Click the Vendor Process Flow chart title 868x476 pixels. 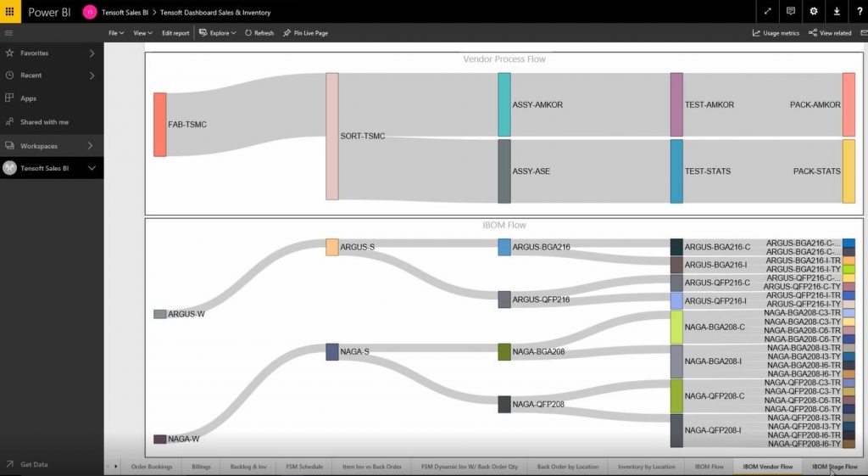(x=504, y=59)
